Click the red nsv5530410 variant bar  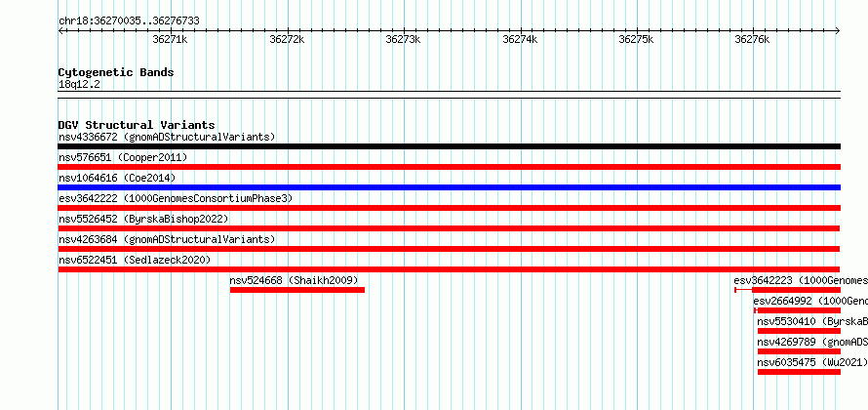[799, 331]
